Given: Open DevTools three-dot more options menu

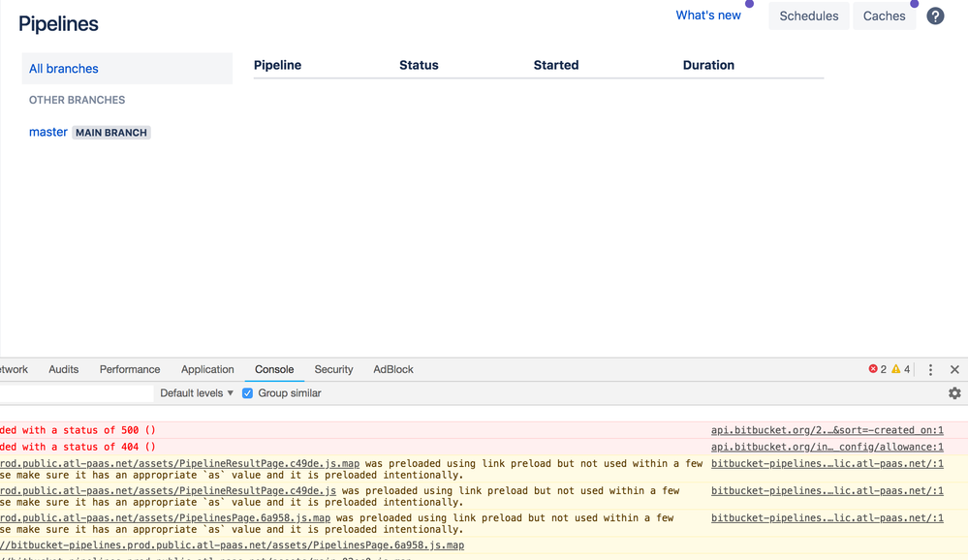Looking at the screenshot, I should (x=930, y=370).
